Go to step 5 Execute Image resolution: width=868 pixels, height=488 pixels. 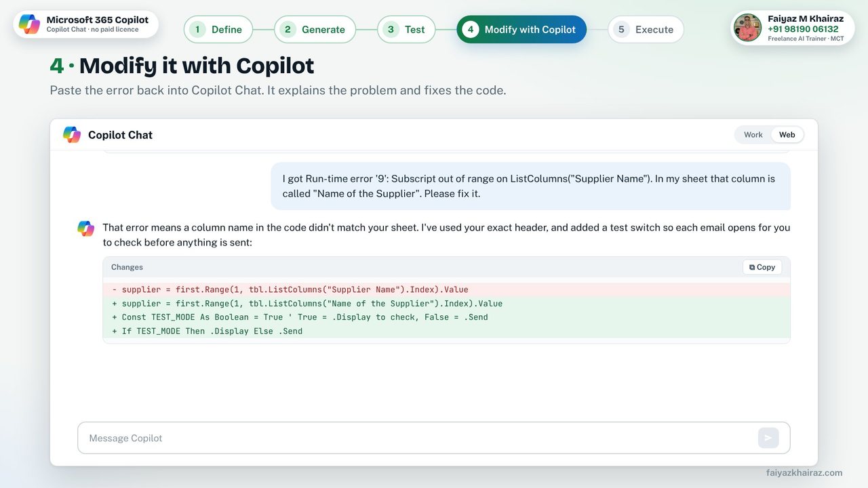point(646,29)
